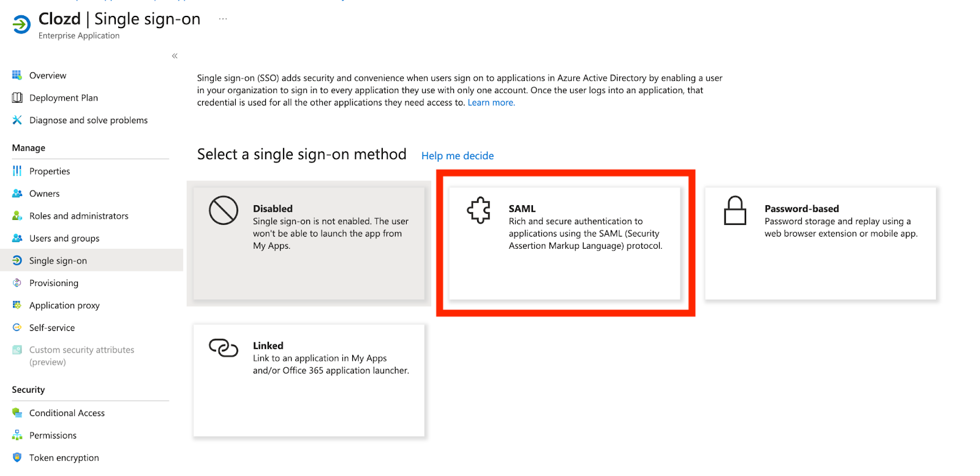Click the Password-based padlock icon

pos(735,211)
